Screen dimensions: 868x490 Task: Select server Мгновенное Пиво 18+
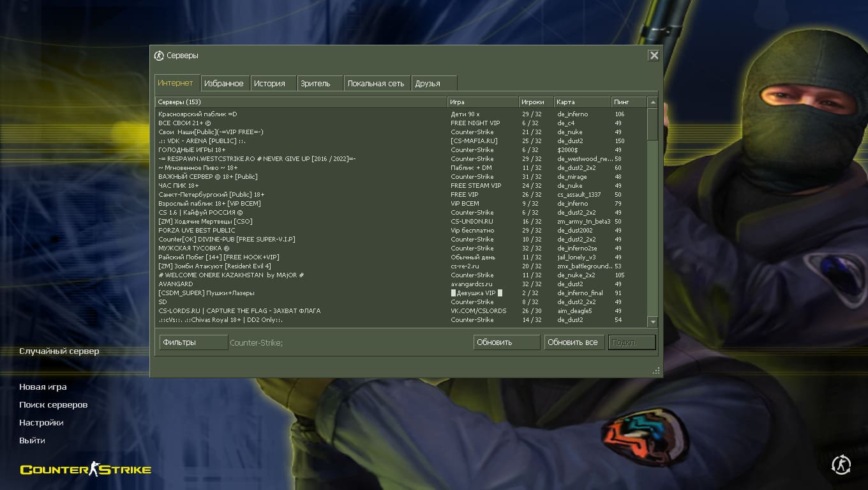pos(401,168)
